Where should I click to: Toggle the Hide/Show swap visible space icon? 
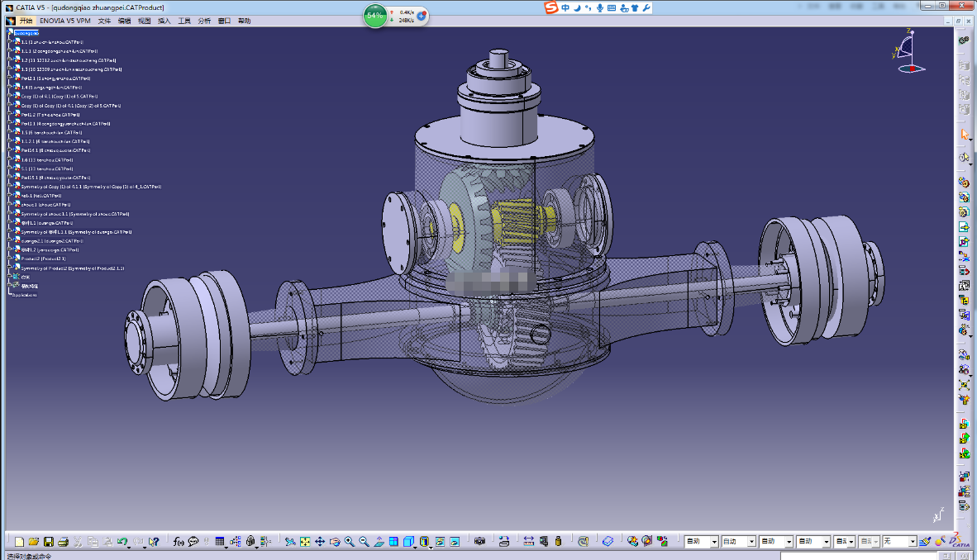click(x=455, y=541)
